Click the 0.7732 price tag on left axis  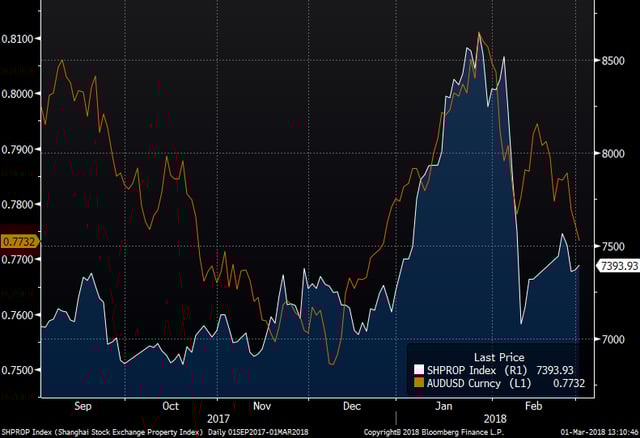20,242
